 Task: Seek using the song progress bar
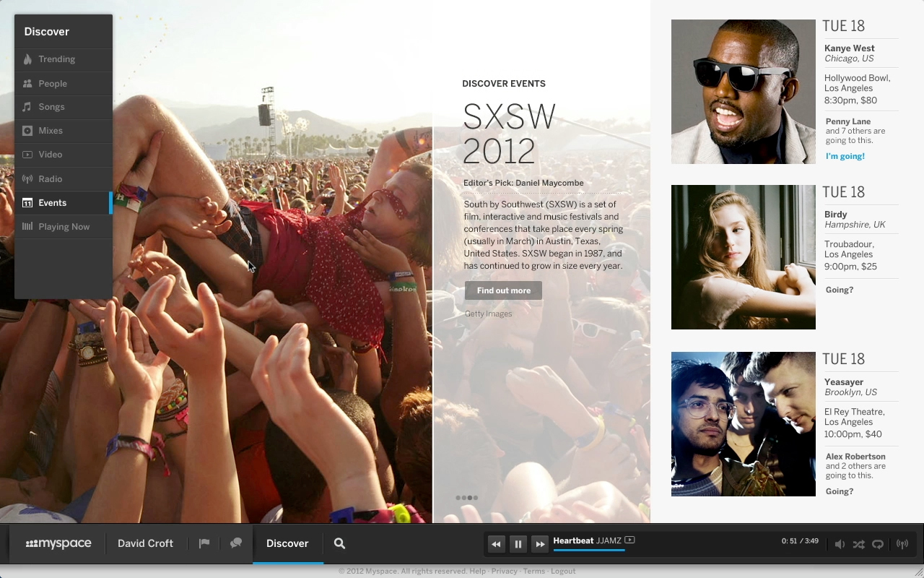coord(589,551)
